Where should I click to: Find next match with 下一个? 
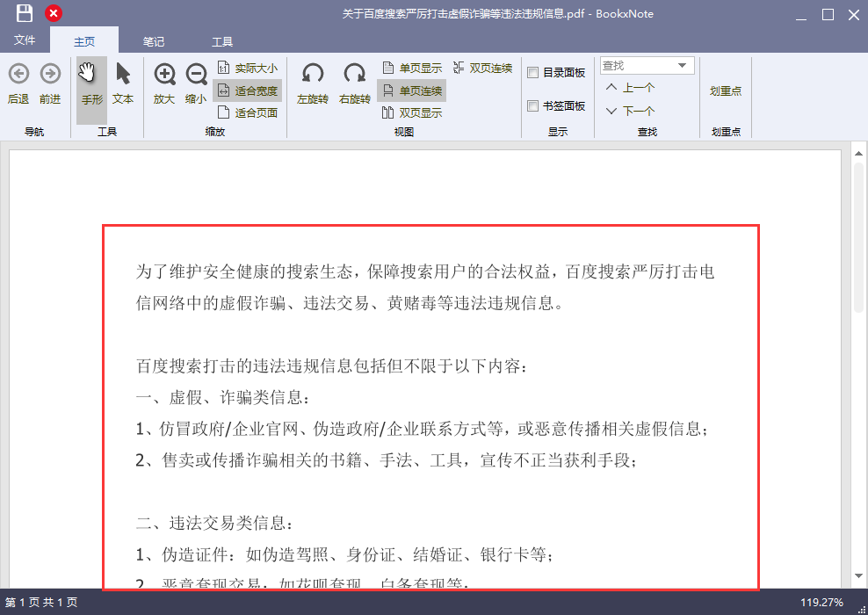pyautogui.click(x=631, y=111)
